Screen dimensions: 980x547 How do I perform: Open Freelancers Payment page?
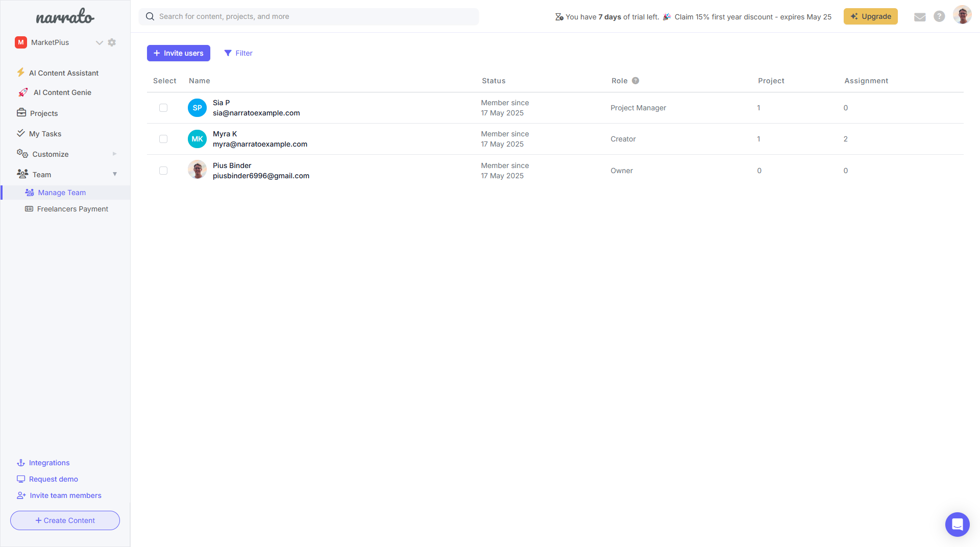pyautogui.click(x=72, y=209)
